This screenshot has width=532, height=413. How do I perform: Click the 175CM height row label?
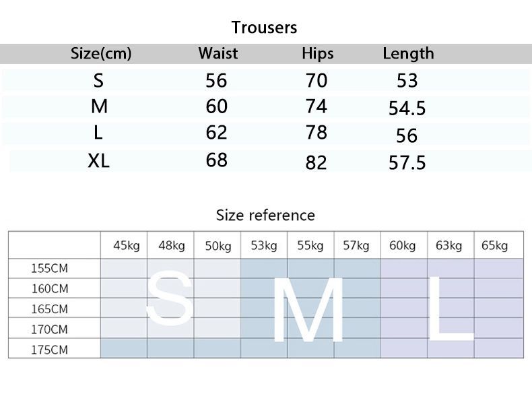coord(50,350)
